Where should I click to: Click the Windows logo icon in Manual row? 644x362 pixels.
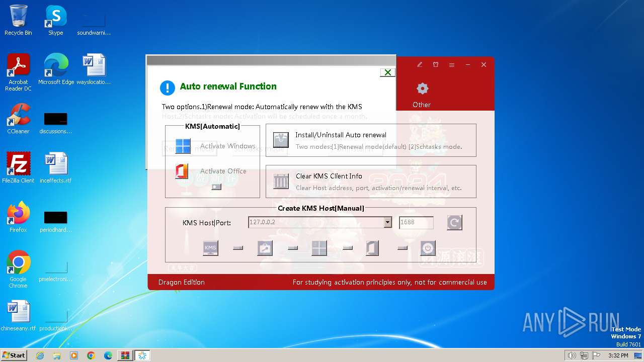point(319,248)
